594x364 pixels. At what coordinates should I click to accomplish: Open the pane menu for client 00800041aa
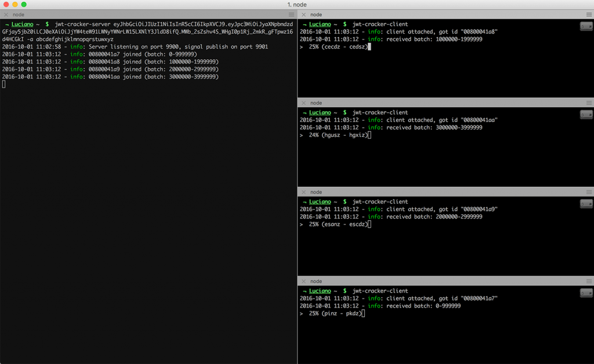[x=589, y=103]
